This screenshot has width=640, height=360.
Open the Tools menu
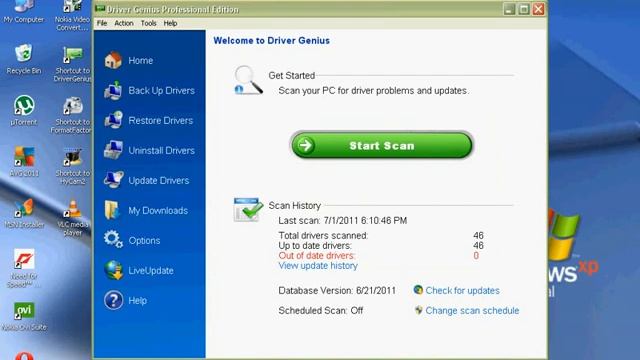[149, 23]
